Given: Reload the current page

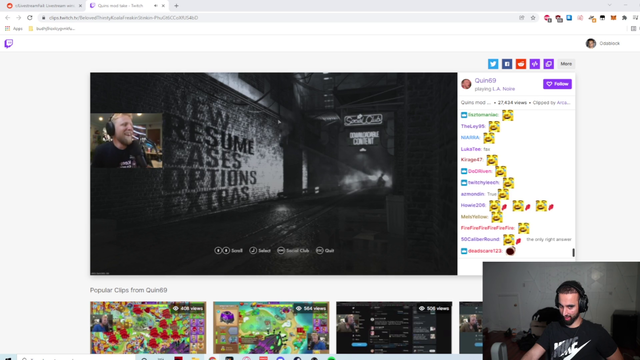Looking at the screenshot, I should pyautogui.click(x=30, y=18).
